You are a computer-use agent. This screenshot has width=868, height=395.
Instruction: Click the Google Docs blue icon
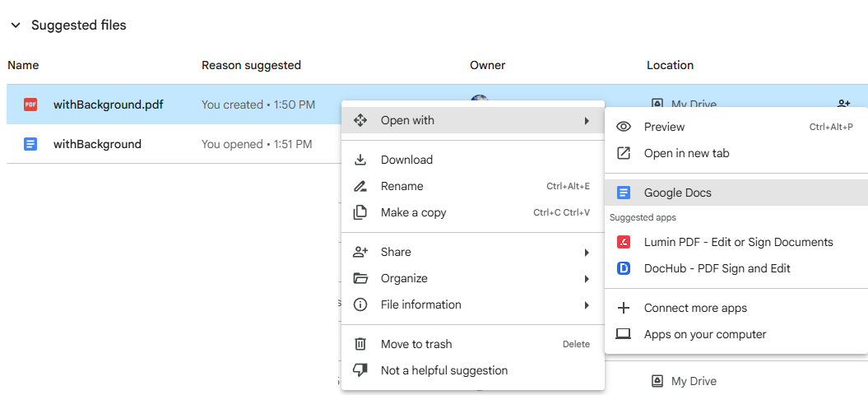click(x=624, y=193)
